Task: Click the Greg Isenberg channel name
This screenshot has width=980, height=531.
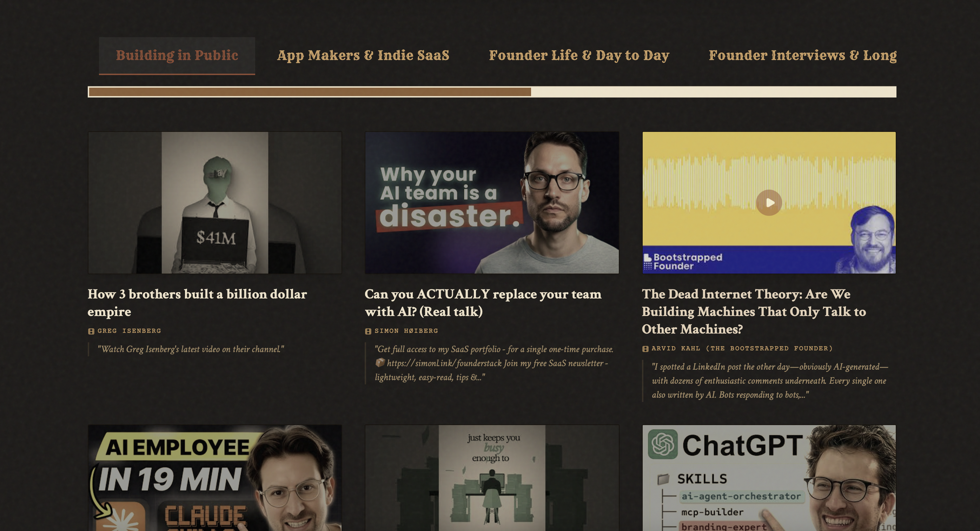Action: 130,331
